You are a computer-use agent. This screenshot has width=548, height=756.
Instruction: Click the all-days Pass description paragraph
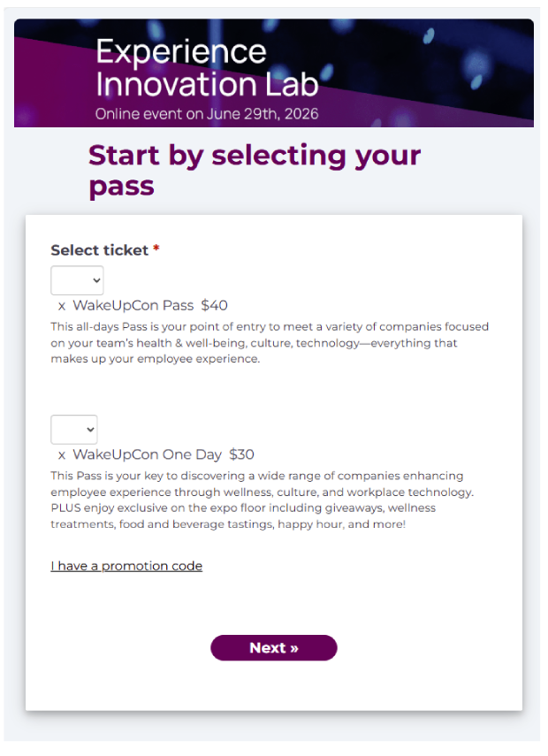click(270, 343)
